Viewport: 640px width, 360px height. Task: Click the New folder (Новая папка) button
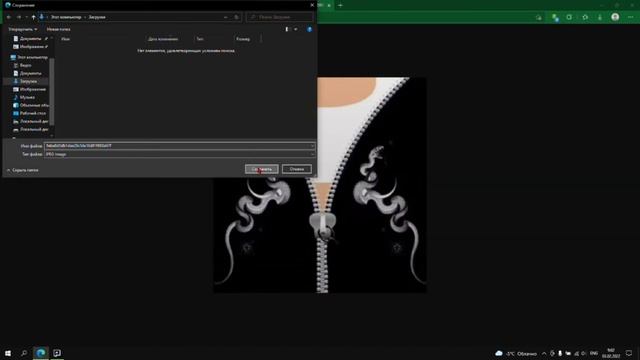58,29
